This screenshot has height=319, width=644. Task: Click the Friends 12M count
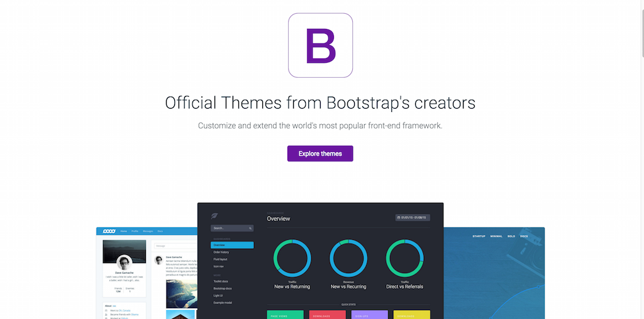[x=118, y=290]
